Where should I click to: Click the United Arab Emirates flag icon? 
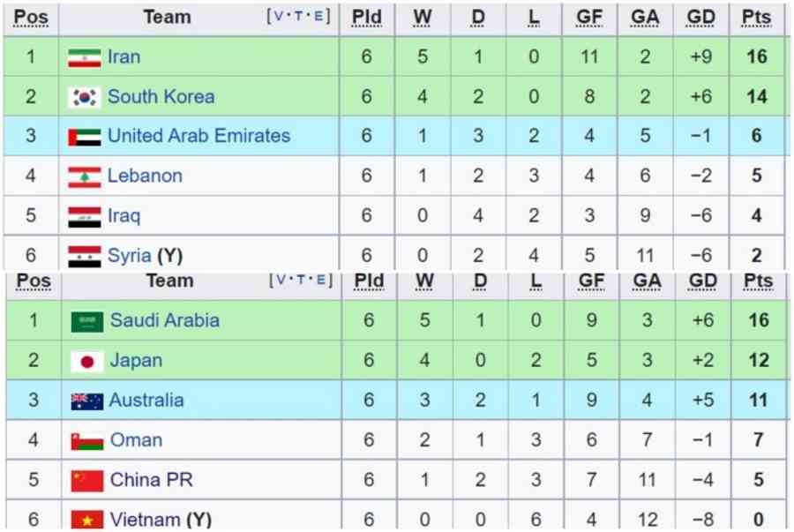[84, 137]
